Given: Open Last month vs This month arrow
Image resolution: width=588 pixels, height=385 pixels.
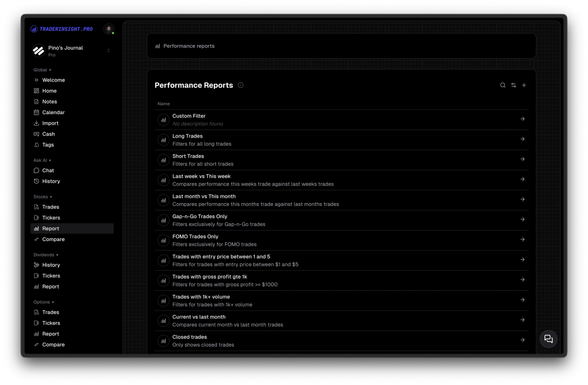Looking at the screenshot, I should click(x=523, y=199).
